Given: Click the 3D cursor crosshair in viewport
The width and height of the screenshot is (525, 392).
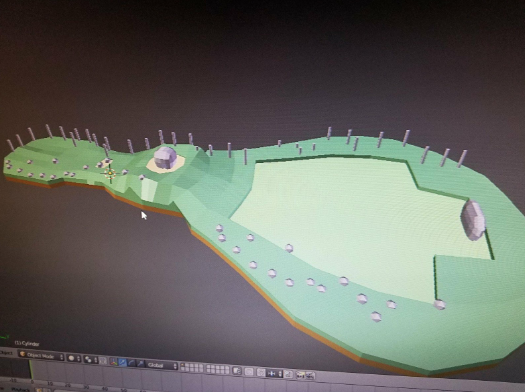Looking at the screenshot, I should [x=110, y=173].
